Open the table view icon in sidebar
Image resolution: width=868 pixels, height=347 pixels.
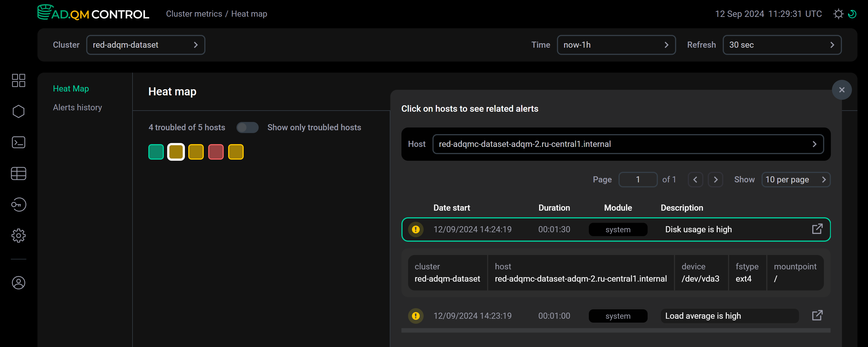pos(19,173)
